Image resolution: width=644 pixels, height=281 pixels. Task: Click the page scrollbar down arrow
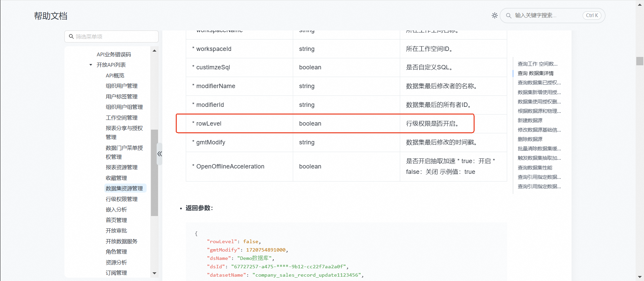640,277
